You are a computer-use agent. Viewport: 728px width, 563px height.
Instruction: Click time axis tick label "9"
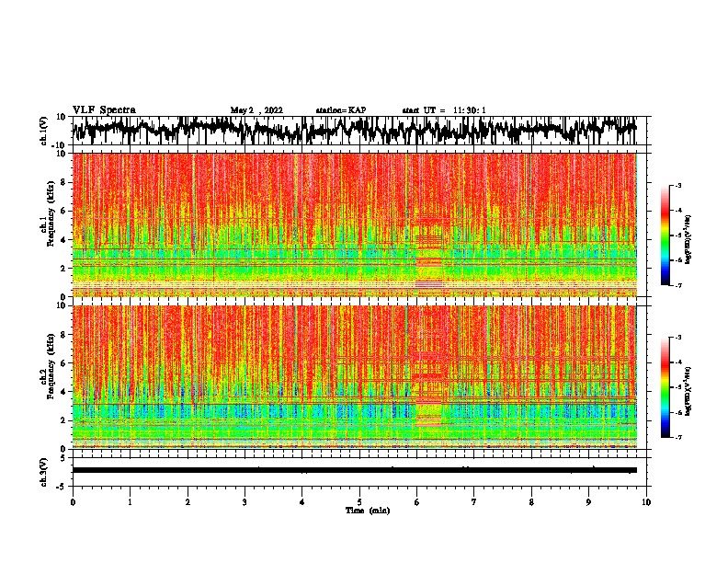tap(588, 502)
